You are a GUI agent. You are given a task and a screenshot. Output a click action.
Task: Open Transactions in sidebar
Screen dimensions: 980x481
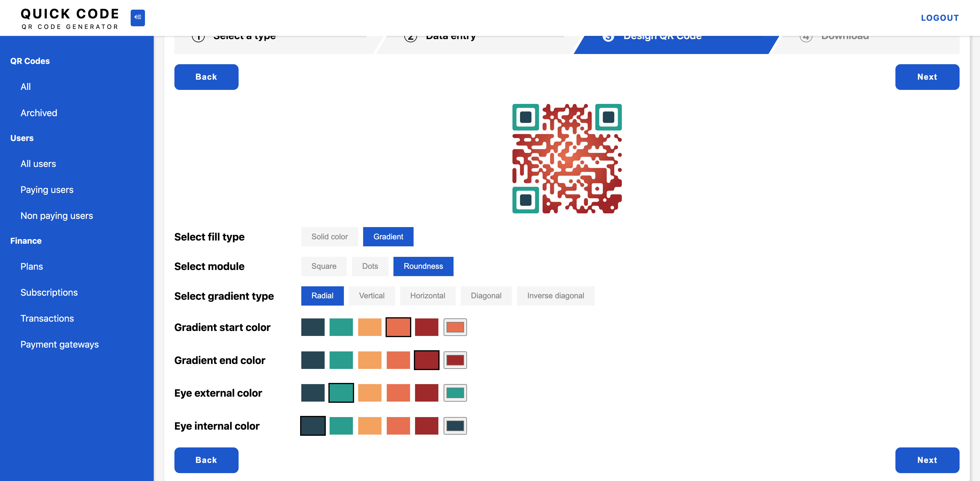[x=47, y=318]
